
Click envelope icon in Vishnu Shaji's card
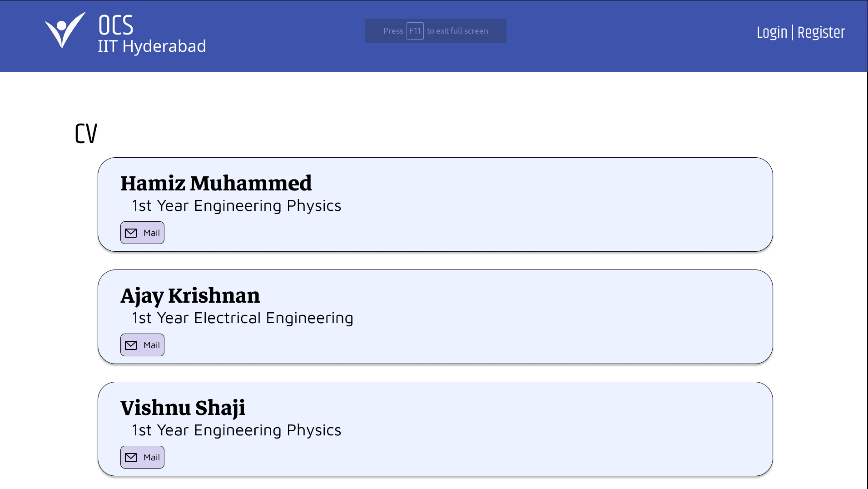[x=131, y=458]
